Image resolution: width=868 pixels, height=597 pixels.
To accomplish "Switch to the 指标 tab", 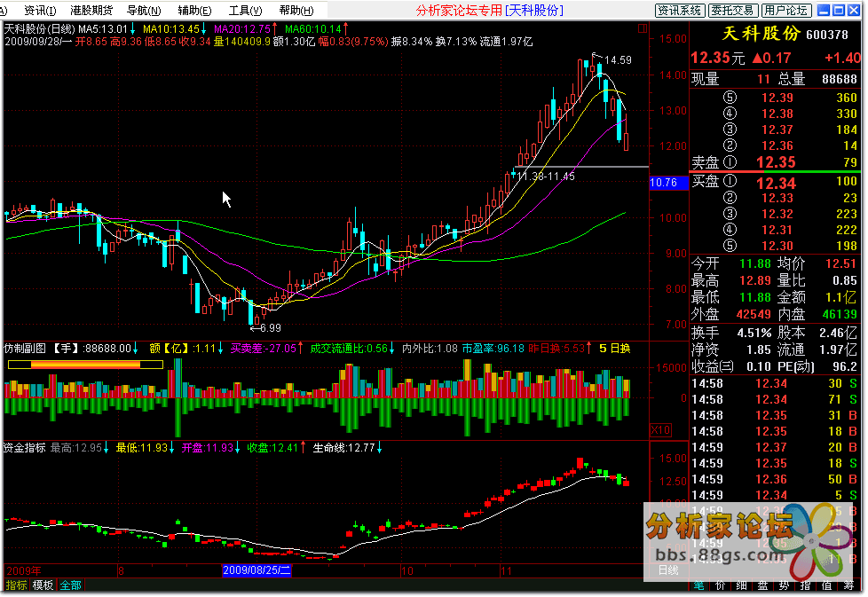I will coord(16,585).
